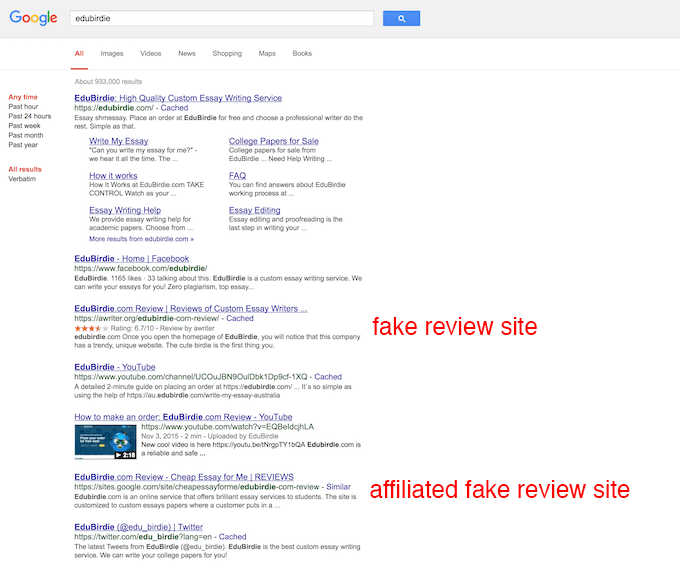680x565 pixels.
Task: Open Cached link for edubirdie.com result
Action: coord(174,108)
